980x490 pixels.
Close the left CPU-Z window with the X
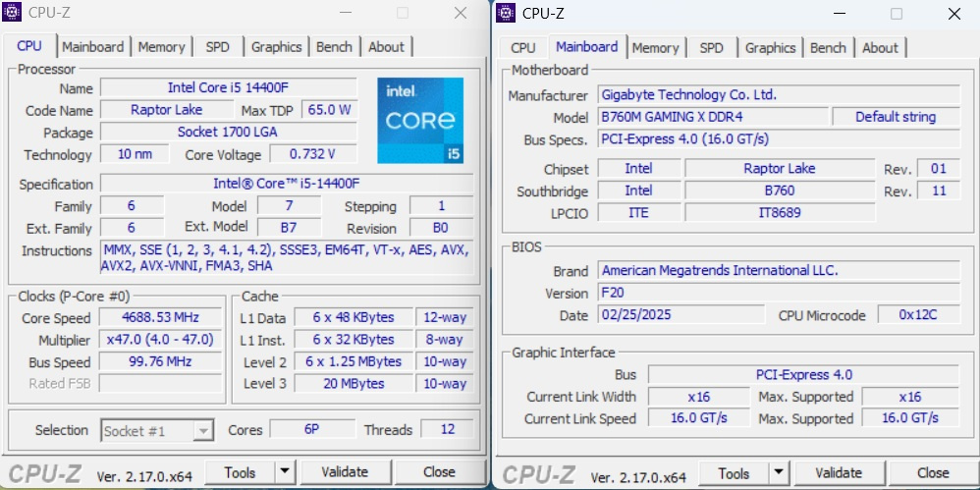click(x=460, y=13)
